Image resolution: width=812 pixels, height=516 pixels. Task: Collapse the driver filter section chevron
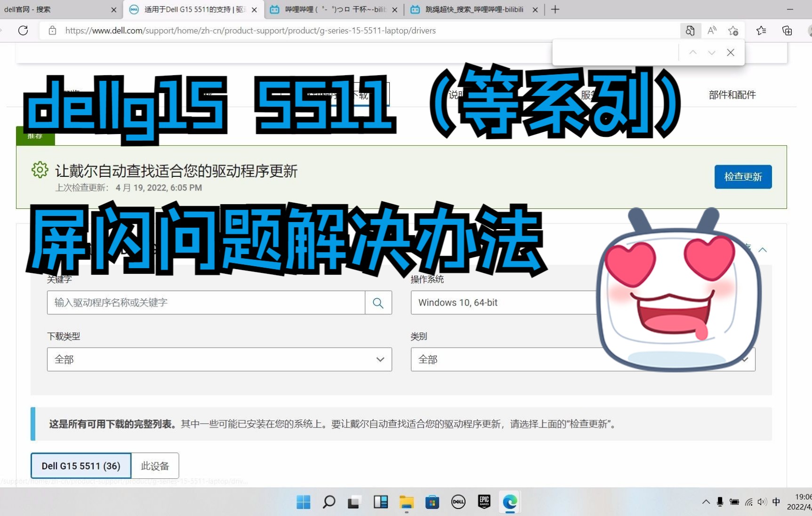click(x=763, y=250)
